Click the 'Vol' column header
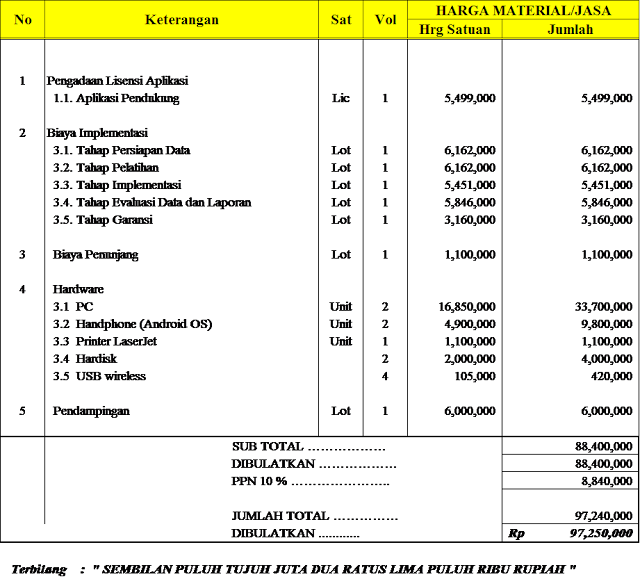Viewport: 640px width, 579px height. click(385, 20)
